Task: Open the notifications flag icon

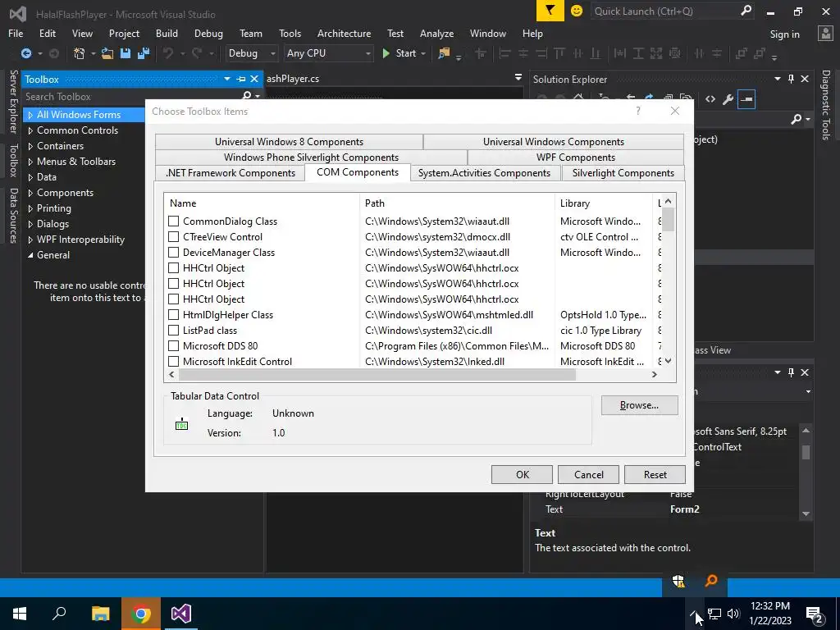Action: point(550,11)
